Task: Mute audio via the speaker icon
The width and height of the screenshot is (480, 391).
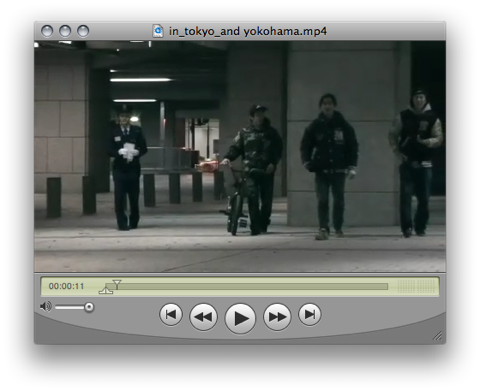Action: pyautogui.click(x=46, y=306)
